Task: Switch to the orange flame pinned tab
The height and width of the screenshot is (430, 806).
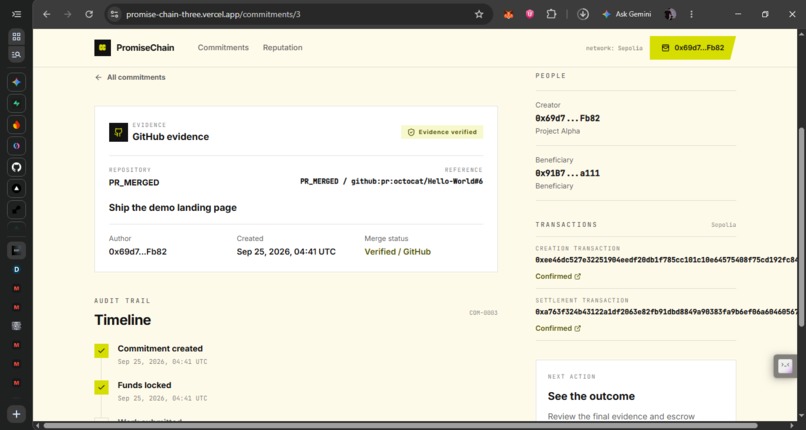Action: (16, 125)
